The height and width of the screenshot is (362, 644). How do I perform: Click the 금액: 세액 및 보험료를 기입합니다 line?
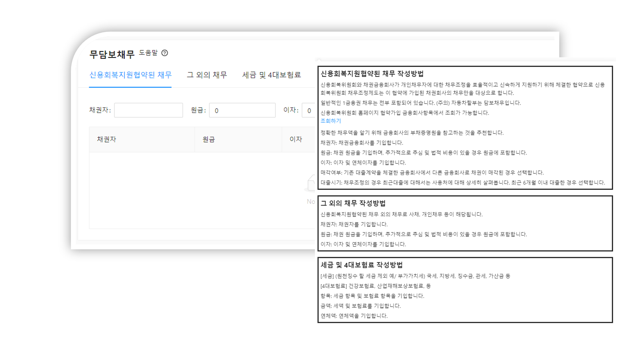pyautogui.click(x=361, y=306)
